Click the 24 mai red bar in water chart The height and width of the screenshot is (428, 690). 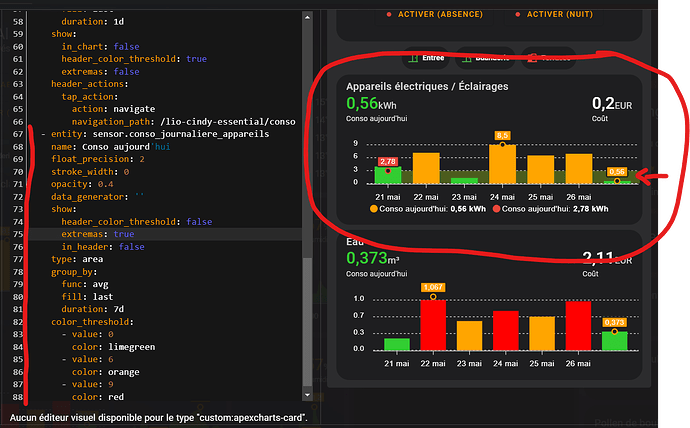506,330
